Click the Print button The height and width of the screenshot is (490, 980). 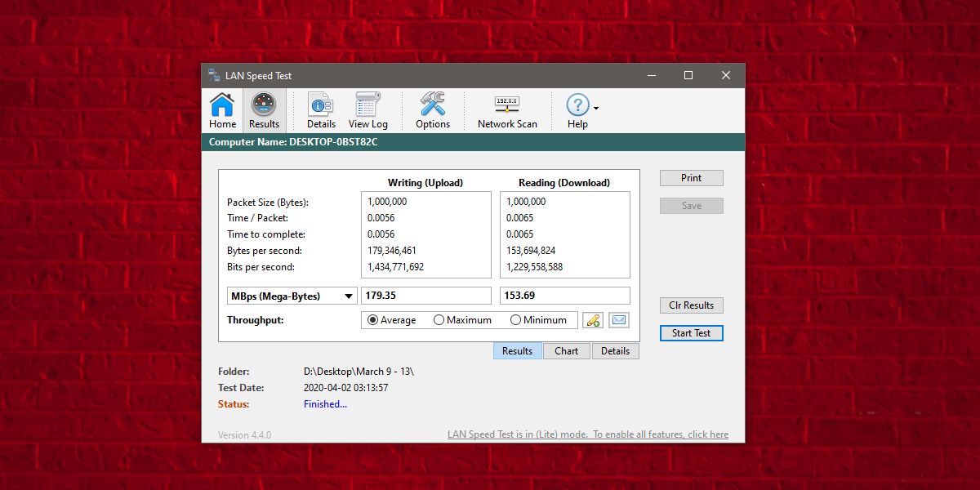pyautogui.click(x=691, y=178)
